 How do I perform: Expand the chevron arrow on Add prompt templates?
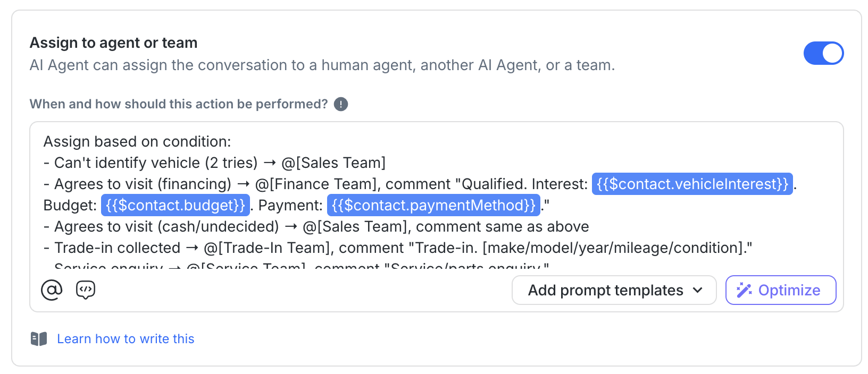(698, 290)
